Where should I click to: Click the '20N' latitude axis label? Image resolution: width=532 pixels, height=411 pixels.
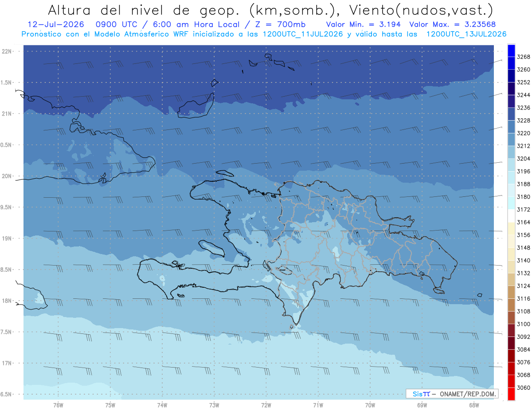pyautogui.click(x=7, y=176)
